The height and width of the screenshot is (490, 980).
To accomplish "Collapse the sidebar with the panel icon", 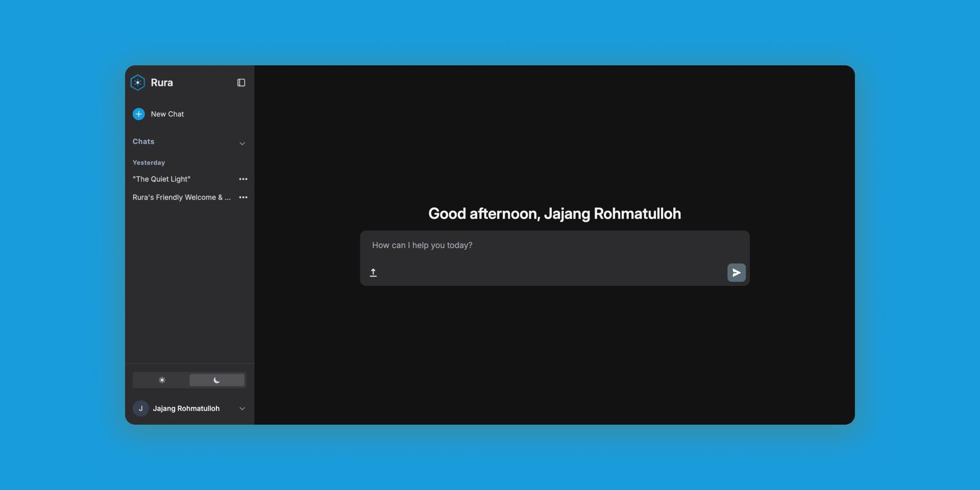I will coord(241,83).
